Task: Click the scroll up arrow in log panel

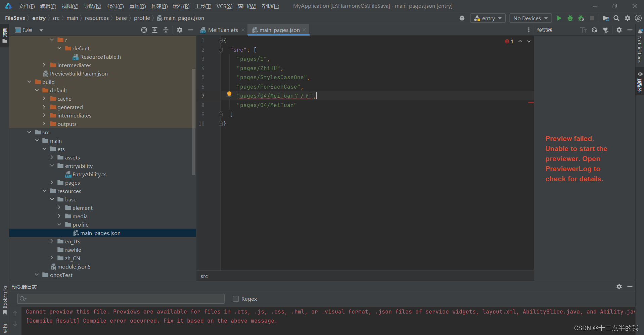Action: point(15,313)
